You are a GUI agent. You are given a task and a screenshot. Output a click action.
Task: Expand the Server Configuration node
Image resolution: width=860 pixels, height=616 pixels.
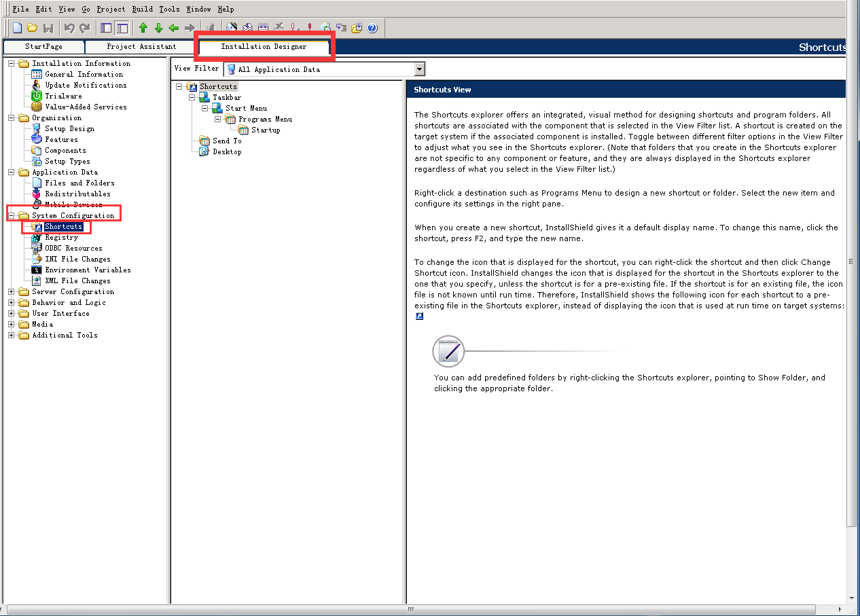12,291
